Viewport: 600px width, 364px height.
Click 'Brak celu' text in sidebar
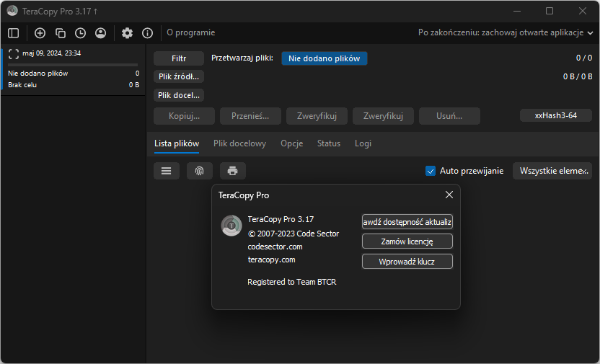tap(22, 85)
